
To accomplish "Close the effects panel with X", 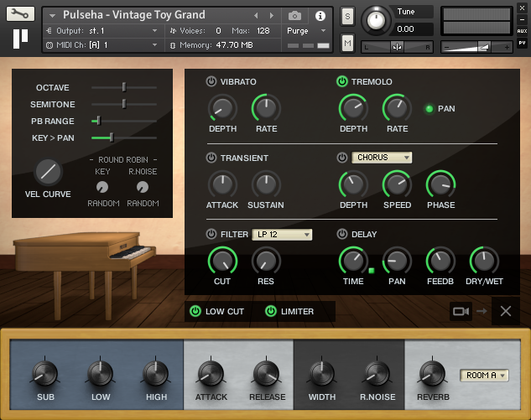I will [x=506, y=311].
